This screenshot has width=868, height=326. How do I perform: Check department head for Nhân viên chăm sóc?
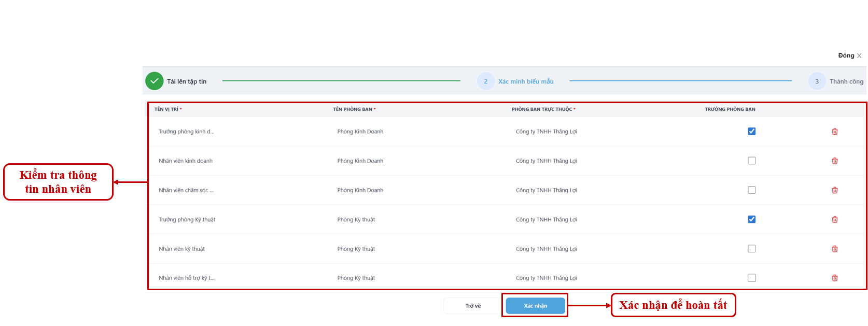[x=751, y=190]
